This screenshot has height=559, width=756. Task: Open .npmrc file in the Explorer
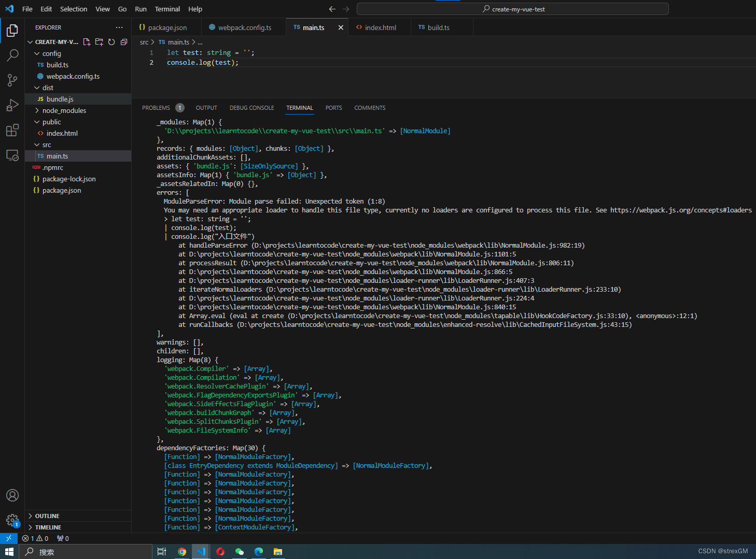78,167
